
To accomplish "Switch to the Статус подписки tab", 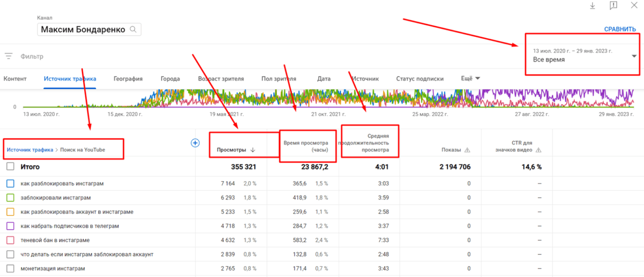I will (x=420, y=79).
